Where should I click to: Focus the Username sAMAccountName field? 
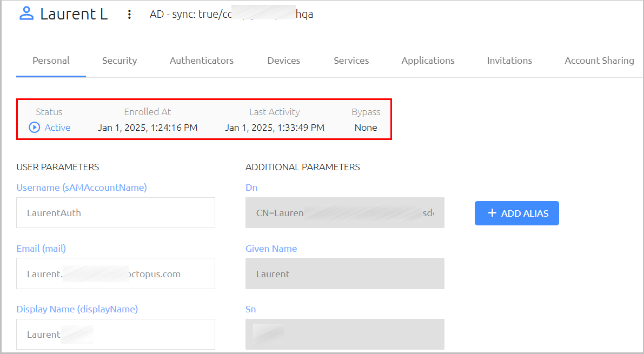point(115,213)
